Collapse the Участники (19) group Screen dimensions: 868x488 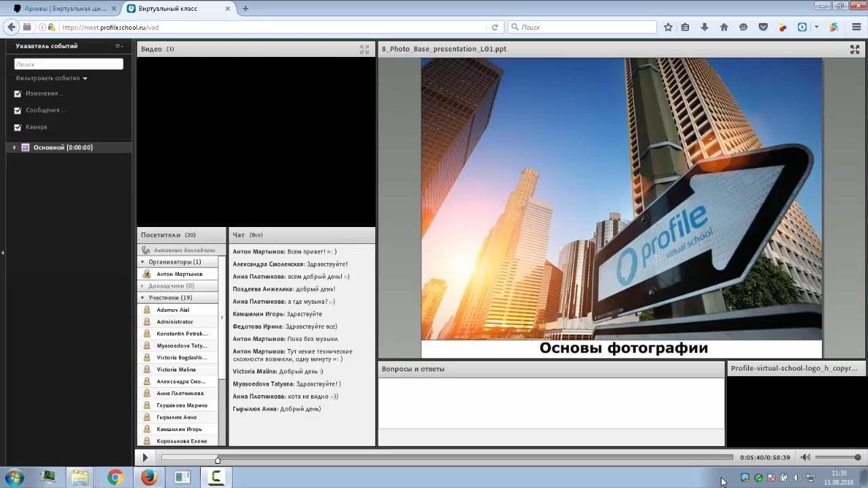click(x=143, y=298)
